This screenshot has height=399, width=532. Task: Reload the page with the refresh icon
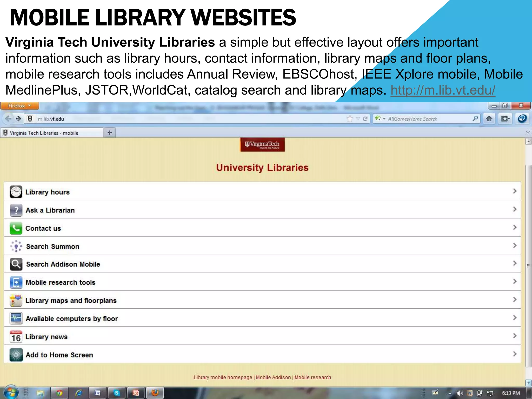tap(365, 119)
